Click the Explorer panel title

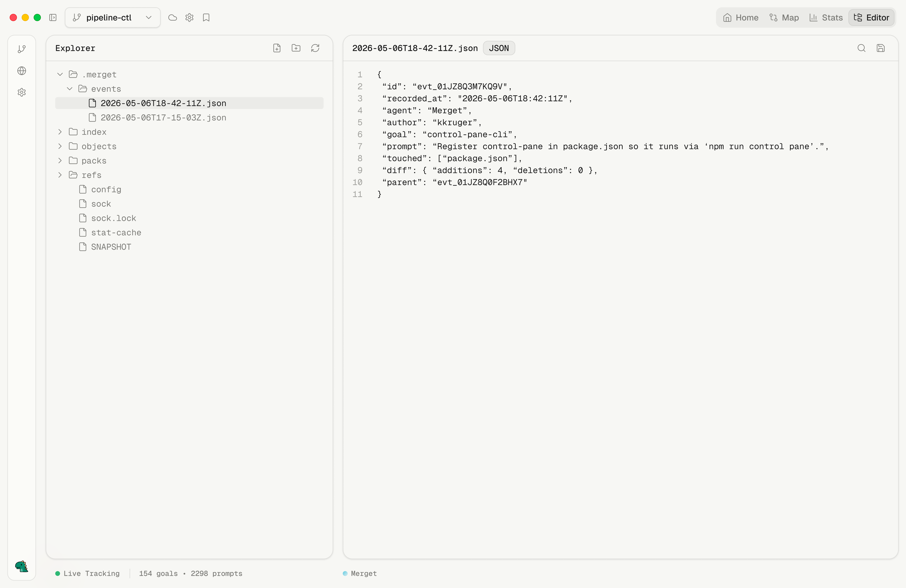[x=75, y=48]
